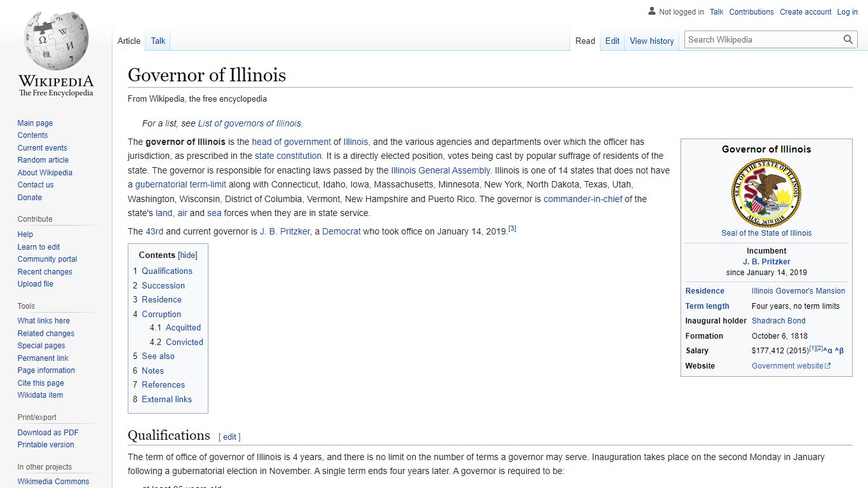Click citation reference 3
Image resolution: width=868 pixels, height=488 pixels.
point(512,229)
